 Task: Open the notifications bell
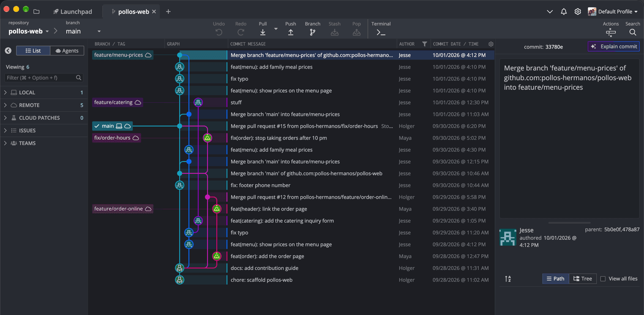564,11
